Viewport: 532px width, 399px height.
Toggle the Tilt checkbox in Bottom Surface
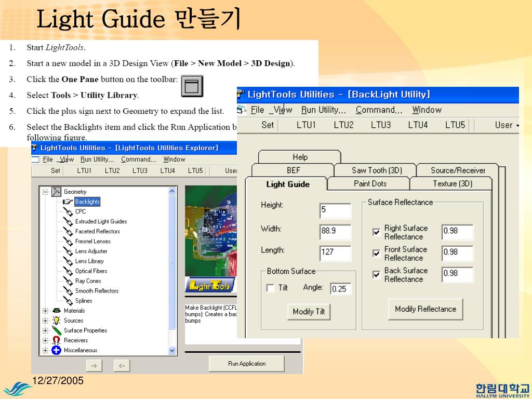point(270,288)
